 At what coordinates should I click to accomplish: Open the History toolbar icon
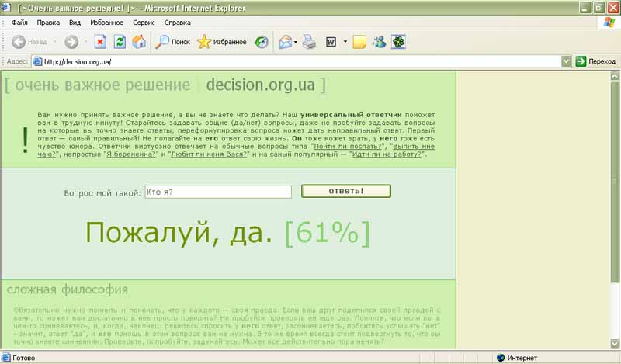pos(262,42)
